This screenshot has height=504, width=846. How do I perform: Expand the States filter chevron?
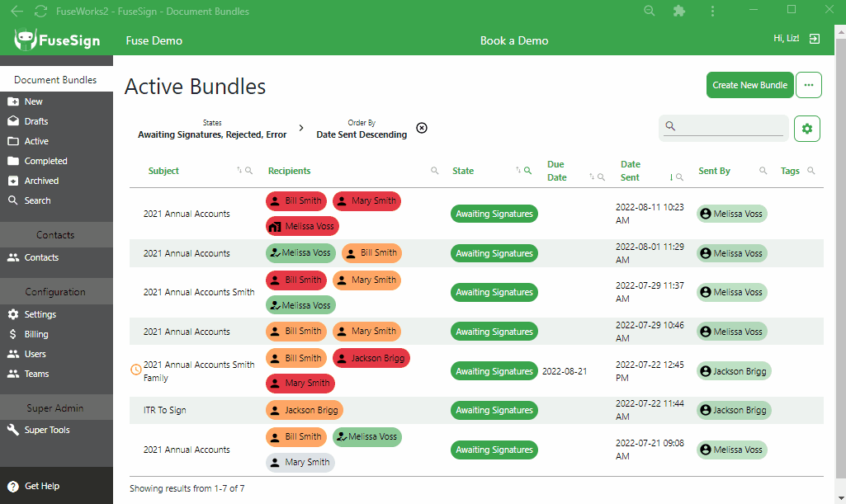click(x=301, y=128)
